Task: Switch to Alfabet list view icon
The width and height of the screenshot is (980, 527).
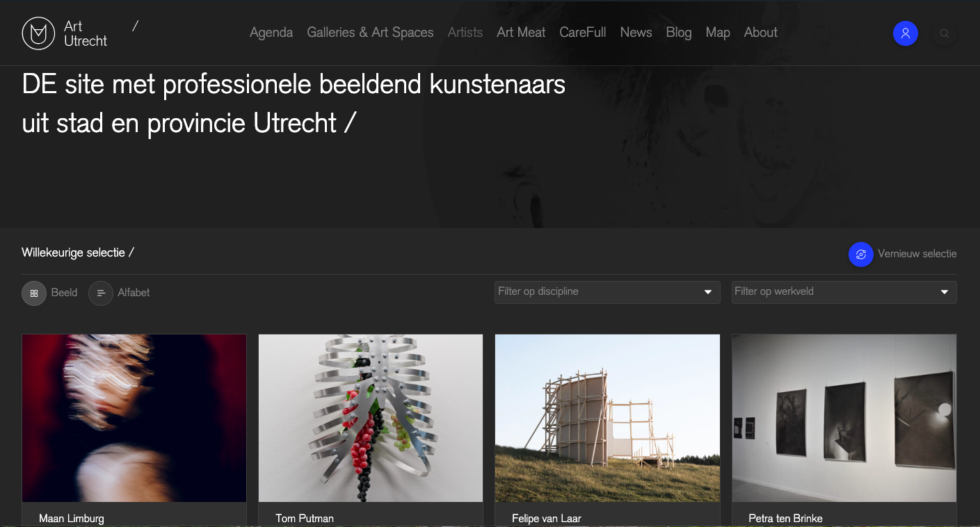Action: pyautogui.click(x=101, y=293)
